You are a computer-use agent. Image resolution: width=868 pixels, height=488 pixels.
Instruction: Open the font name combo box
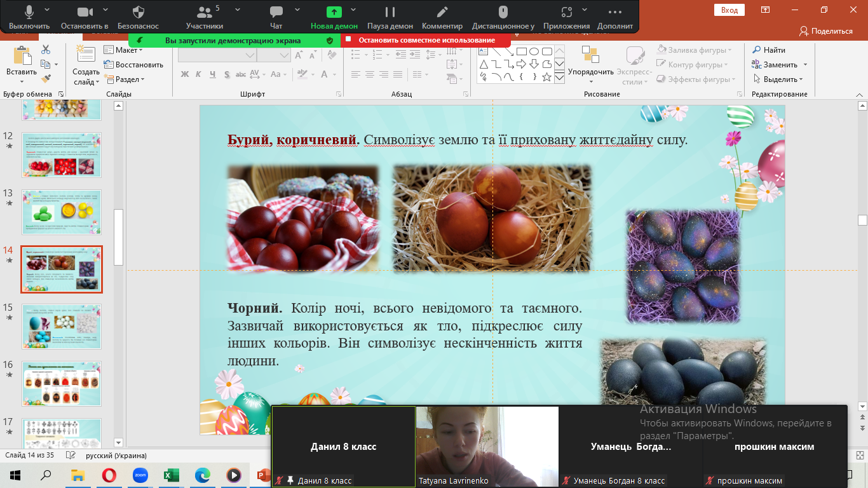pyautogui.click(x=217, y=55)
